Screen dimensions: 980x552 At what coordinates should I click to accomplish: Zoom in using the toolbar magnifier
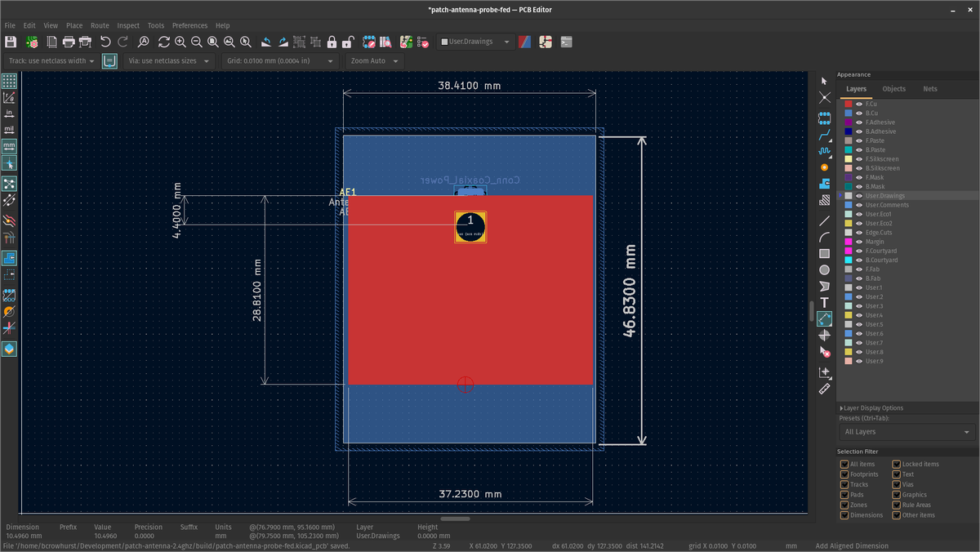coord(180,42)
